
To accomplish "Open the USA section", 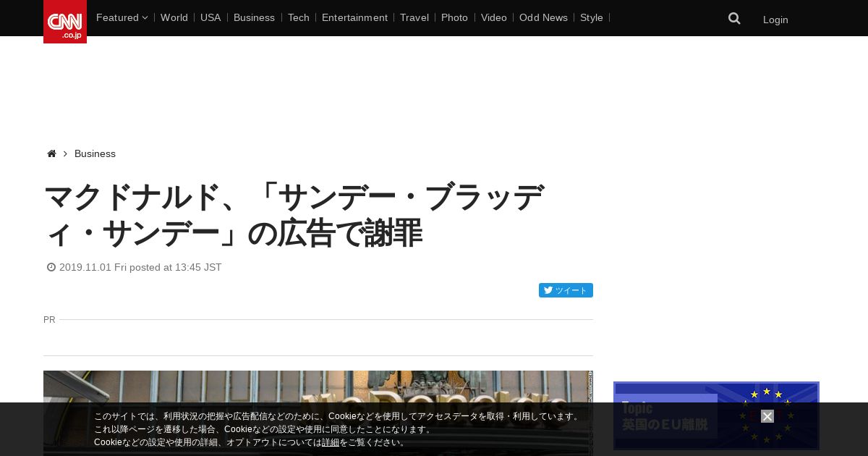I will 210,17.
